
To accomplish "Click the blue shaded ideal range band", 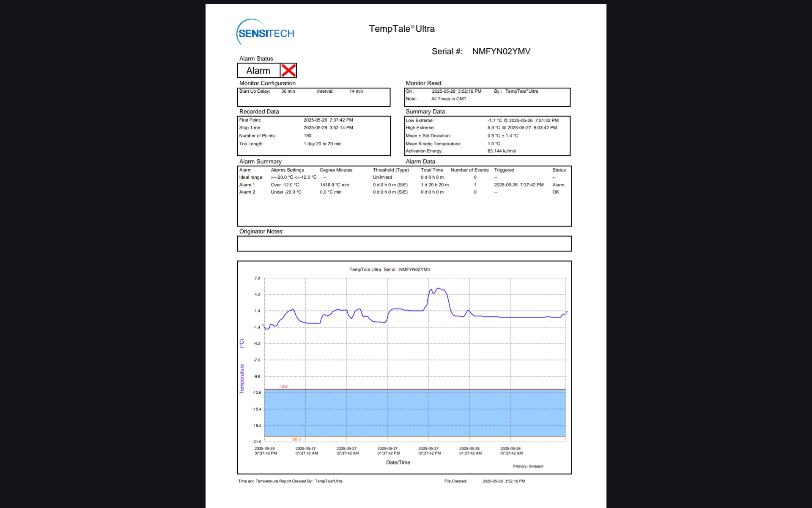I will (415, 413).
